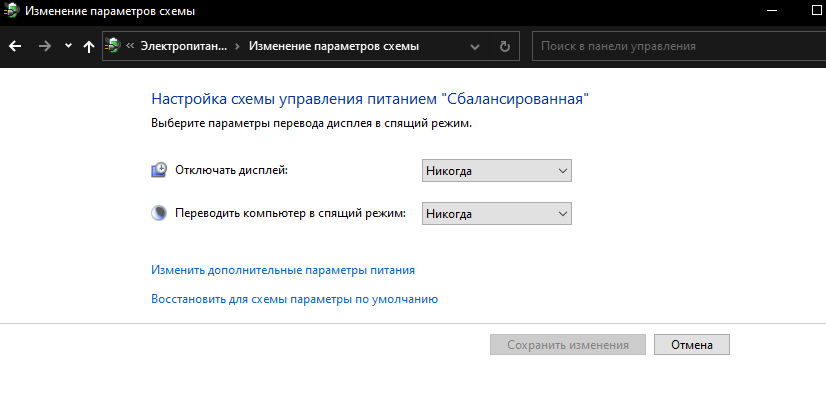
Task: Select the Изменение параметров схемы breadcrumb
Action: 333,46
